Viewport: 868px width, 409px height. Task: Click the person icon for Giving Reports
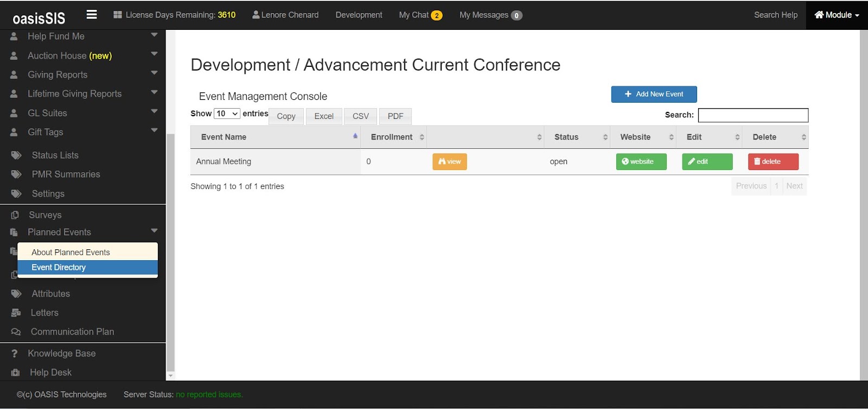[x=14, y=74]
